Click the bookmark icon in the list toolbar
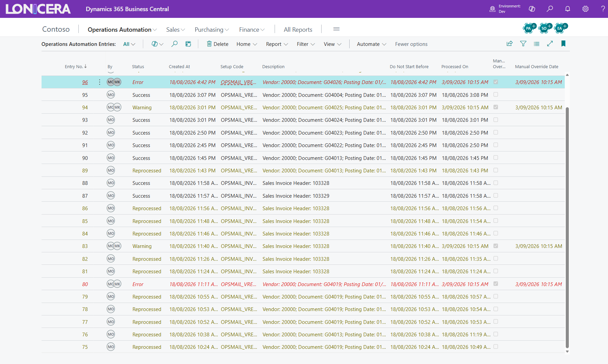Screen dimensions: 608x364 [x=563, y=44]
